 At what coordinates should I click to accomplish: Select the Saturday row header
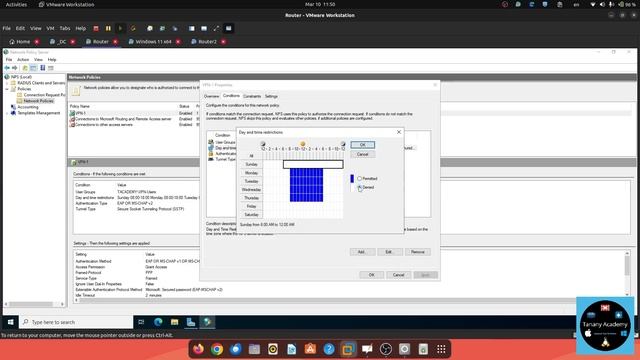point(251,214)
